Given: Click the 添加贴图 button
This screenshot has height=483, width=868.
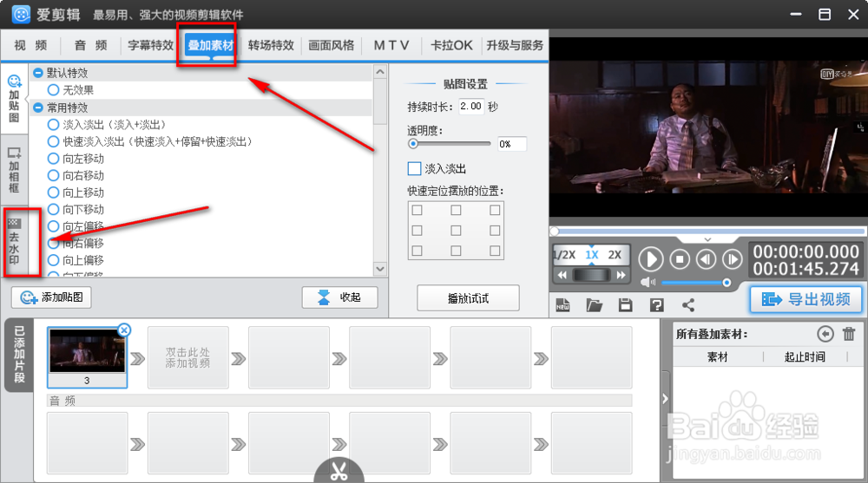Looking at the screenshot, I should (51, 297).
